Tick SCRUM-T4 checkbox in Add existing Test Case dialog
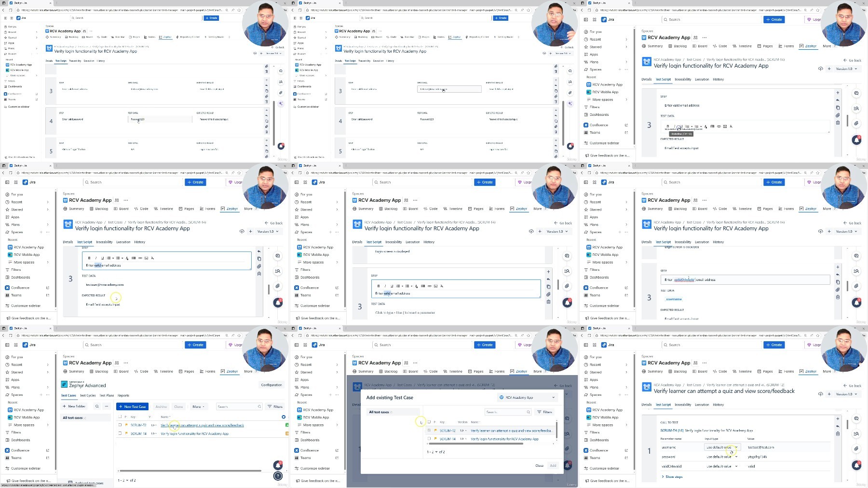The height and width of the screenshot is (488, 868). (429, 439)
